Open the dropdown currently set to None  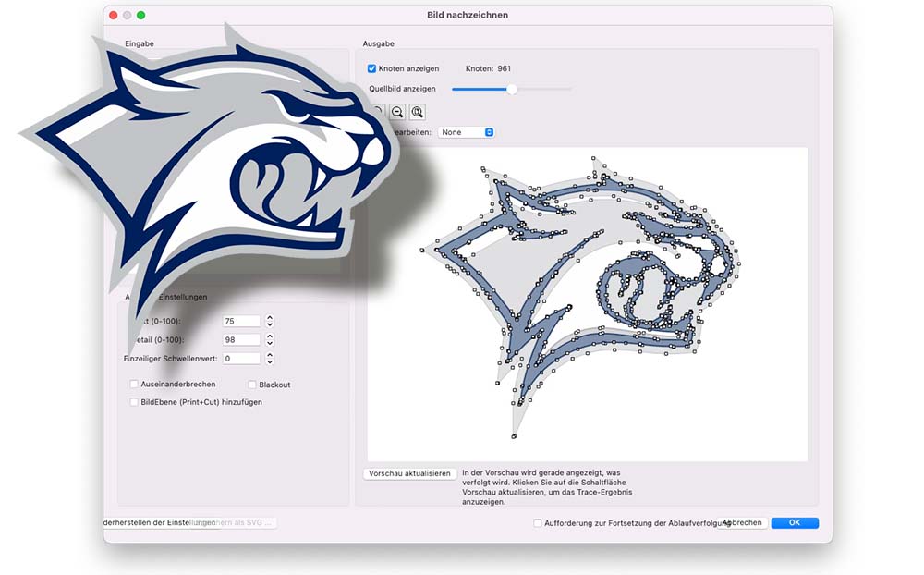click(467, 132)
